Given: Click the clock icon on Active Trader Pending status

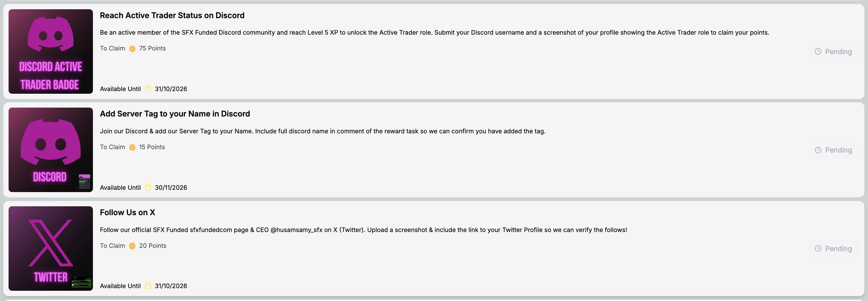Looking at the screenshot, I should (x=818, y=51).
